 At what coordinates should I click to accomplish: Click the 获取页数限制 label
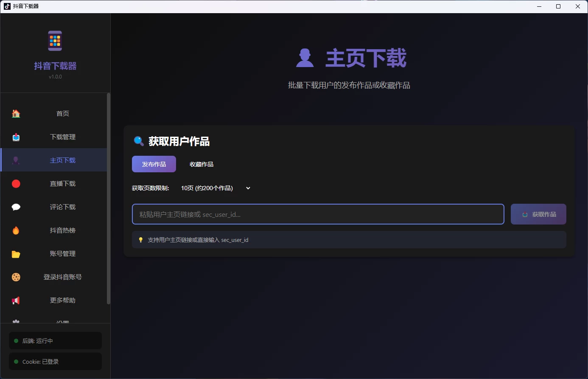coord(151,188)
